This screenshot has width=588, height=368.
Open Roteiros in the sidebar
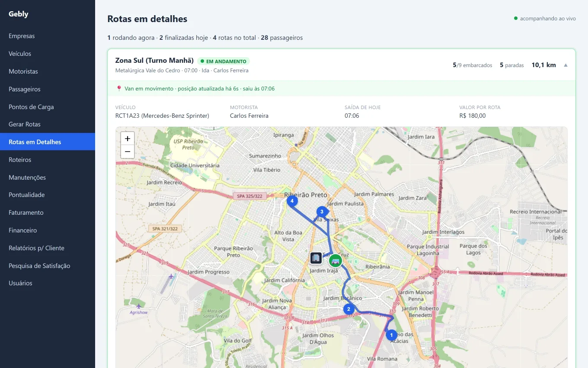(48, 160)
